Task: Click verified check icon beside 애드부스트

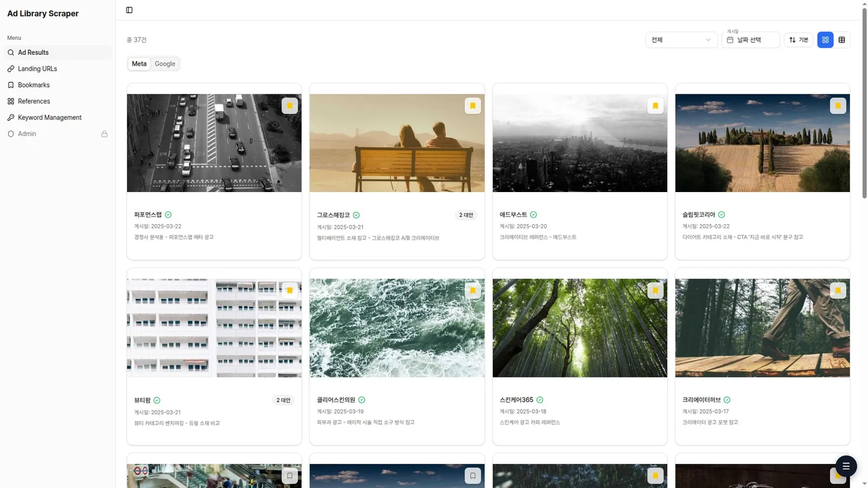Action: click(533, 214)
